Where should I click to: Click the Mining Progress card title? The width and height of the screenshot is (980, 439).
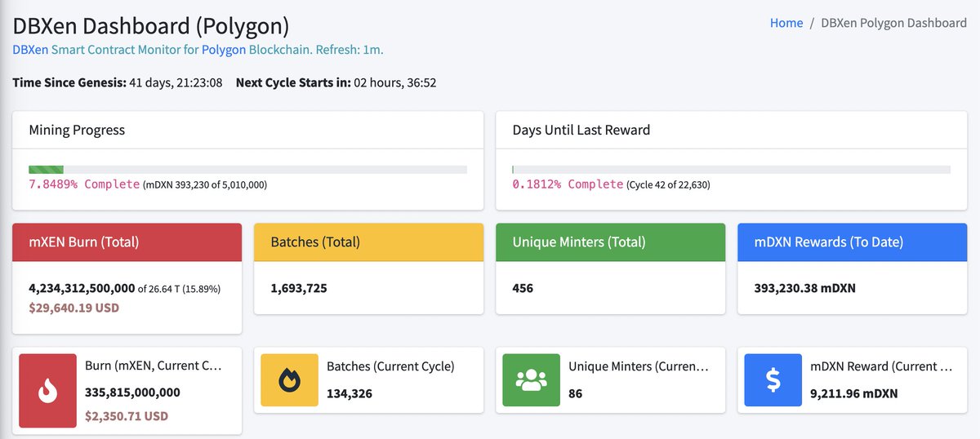77,130
